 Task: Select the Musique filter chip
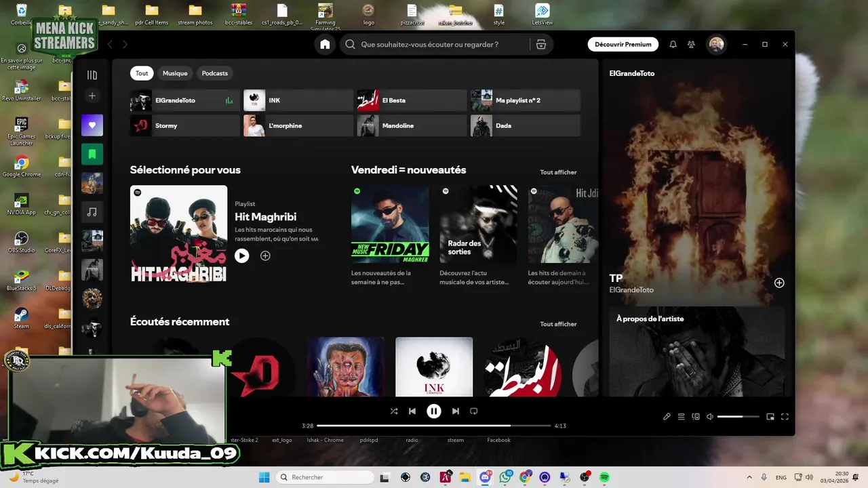175,73
